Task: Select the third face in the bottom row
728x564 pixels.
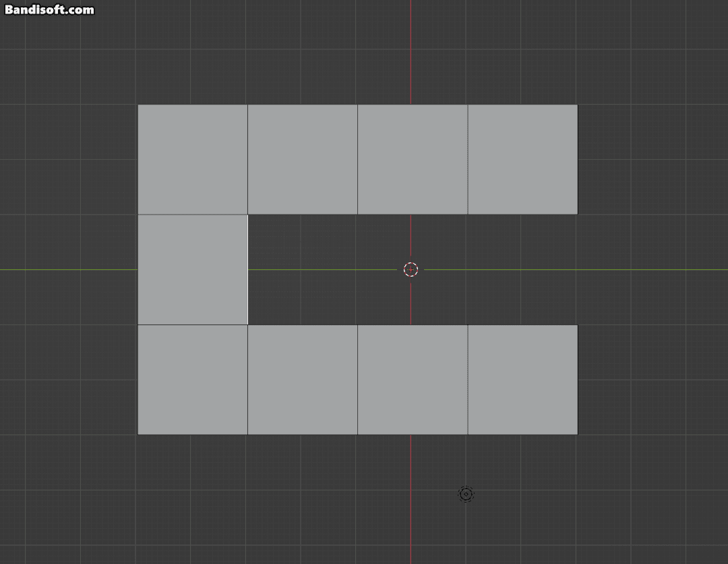Action: [413, 380]
